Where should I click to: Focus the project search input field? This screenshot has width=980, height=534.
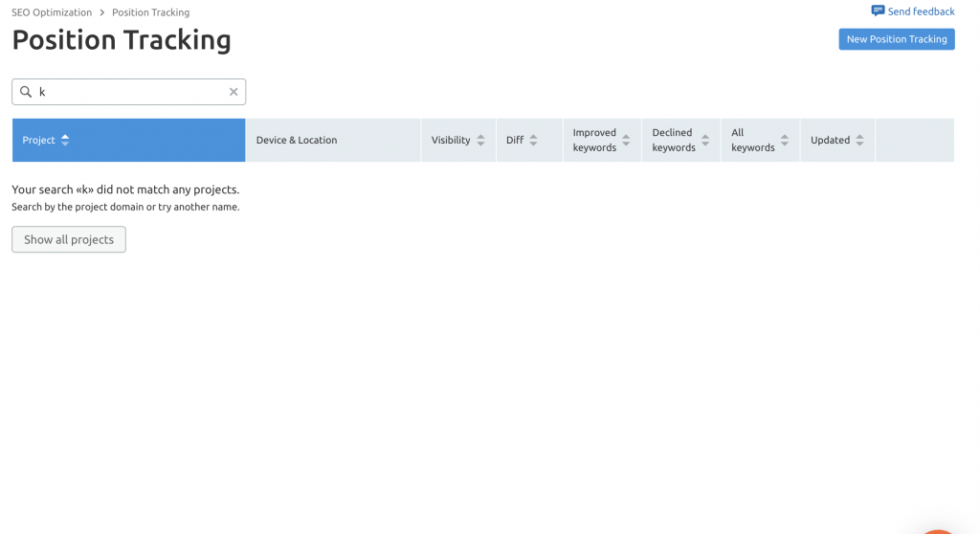pos(129,92)
